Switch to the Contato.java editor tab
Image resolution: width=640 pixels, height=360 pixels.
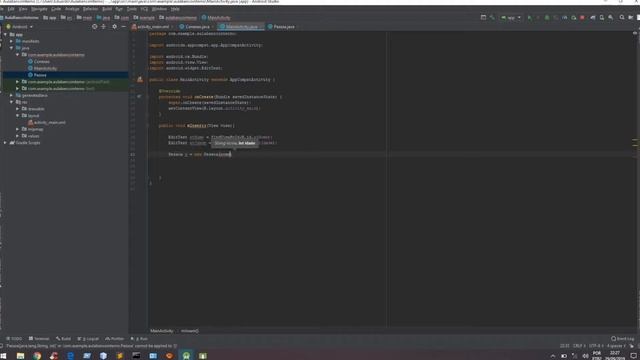(197, 27)
